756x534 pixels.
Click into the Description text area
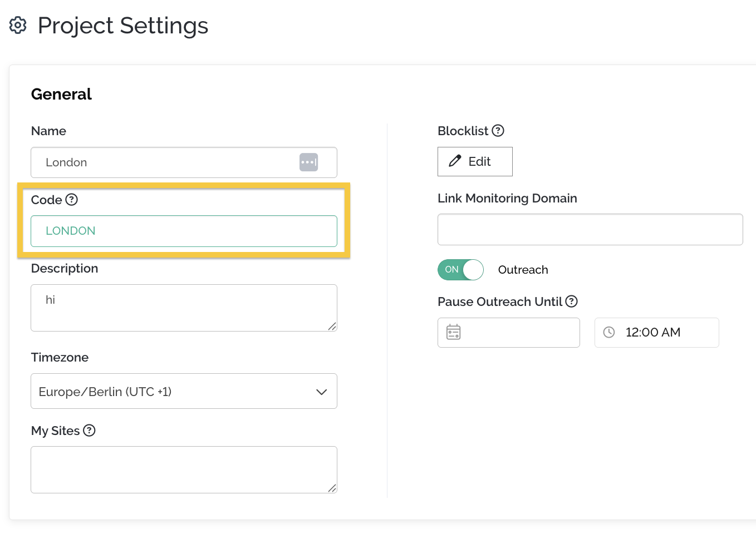[x=184, y=308]
